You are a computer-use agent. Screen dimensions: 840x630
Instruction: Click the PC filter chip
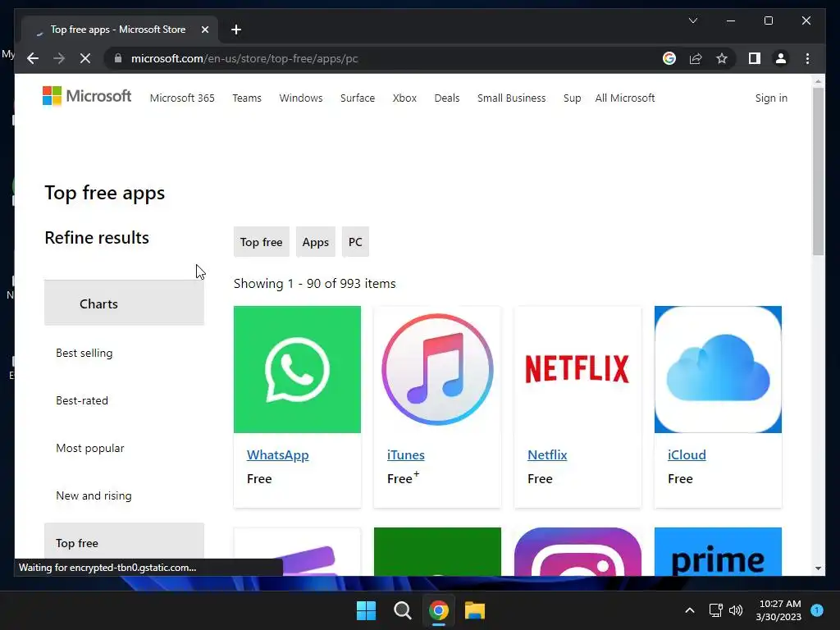tap(355, 242)
